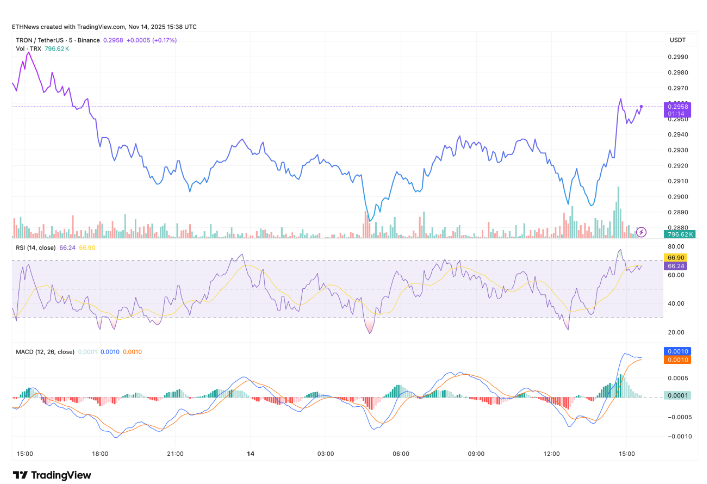
Task: Click the green MACD histogram value tag 0.0001
Action: (675, 396)
